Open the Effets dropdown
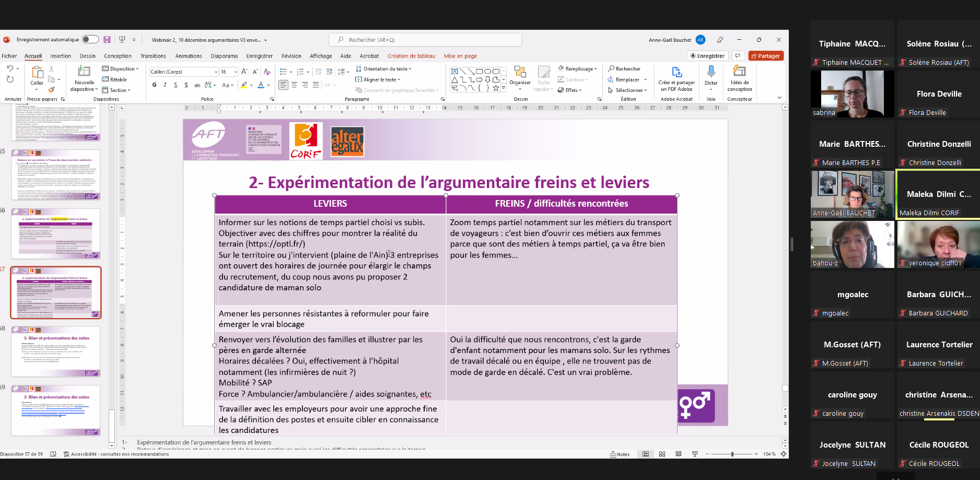This screenshot has width=980, height=480. tap(570, 90)
